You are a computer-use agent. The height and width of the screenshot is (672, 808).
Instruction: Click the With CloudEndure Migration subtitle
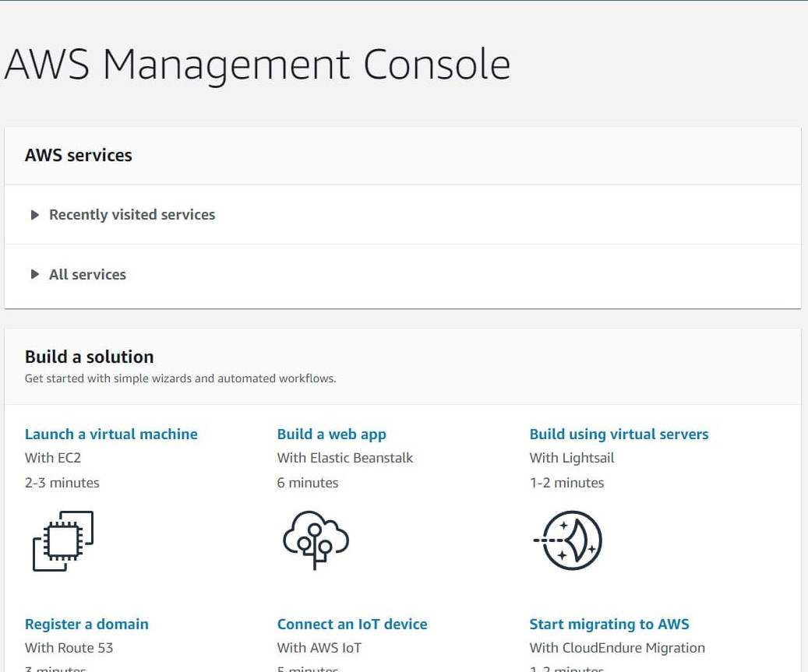tap(617, 648)
